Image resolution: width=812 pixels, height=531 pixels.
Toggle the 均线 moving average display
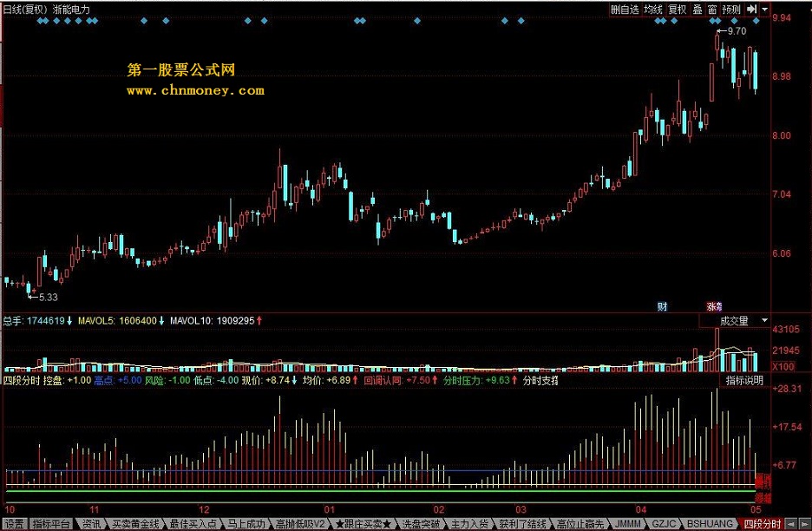653,10
